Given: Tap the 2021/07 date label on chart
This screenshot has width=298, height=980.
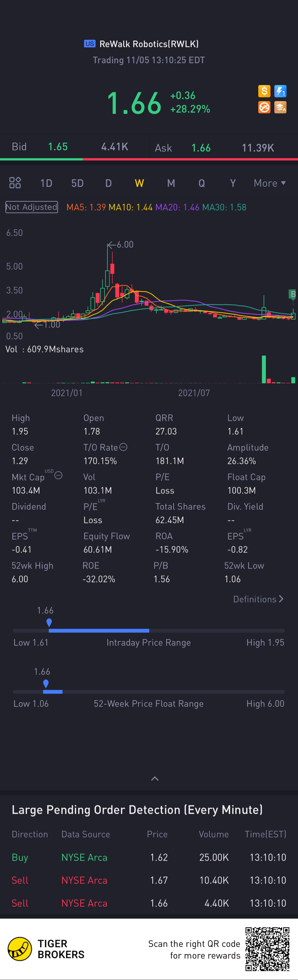Looking at the screenshot, I should click(x=194, y=393).
